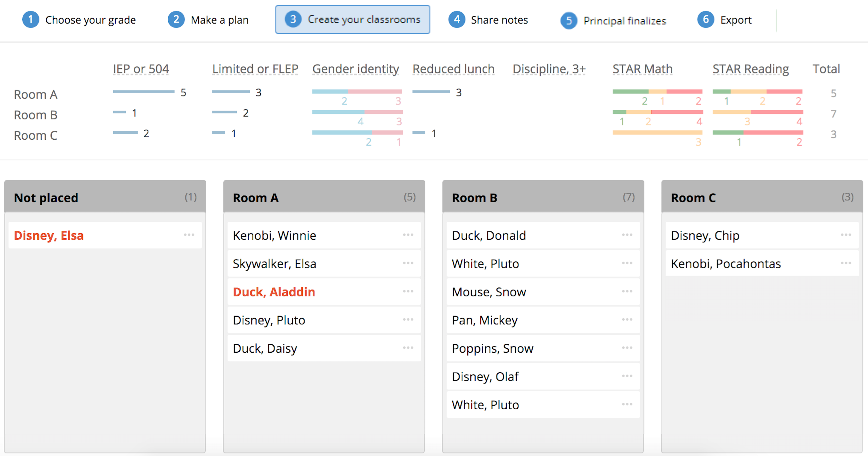Screen dimensions: 868x456
Task: Open the Export step
Action: pyautogui.click(x=725, y=20)
